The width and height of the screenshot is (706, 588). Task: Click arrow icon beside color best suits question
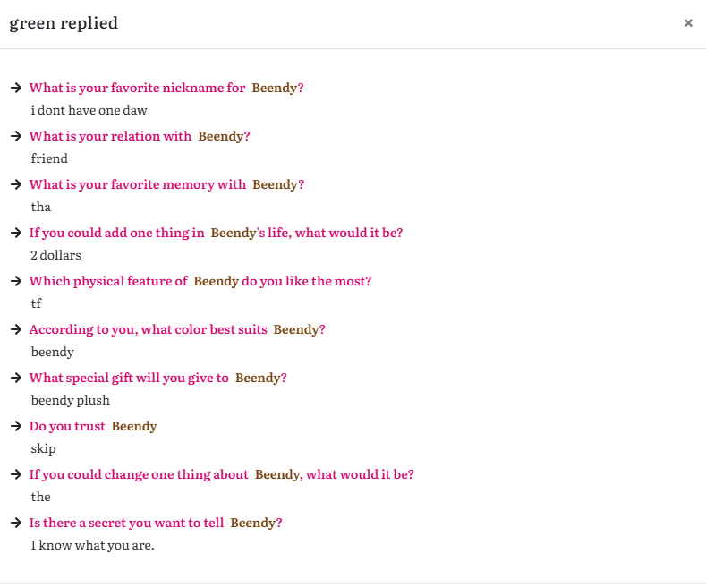[x=16, y=329]
